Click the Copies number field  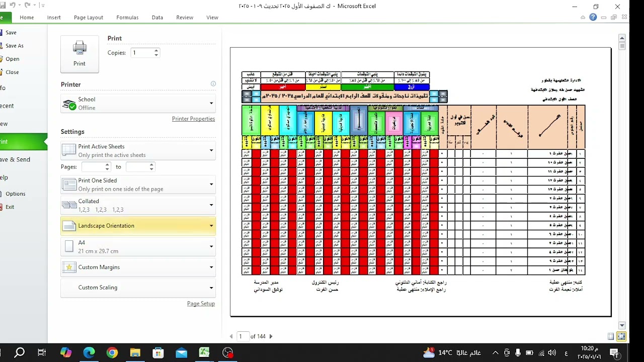click(x=142, y=52)
